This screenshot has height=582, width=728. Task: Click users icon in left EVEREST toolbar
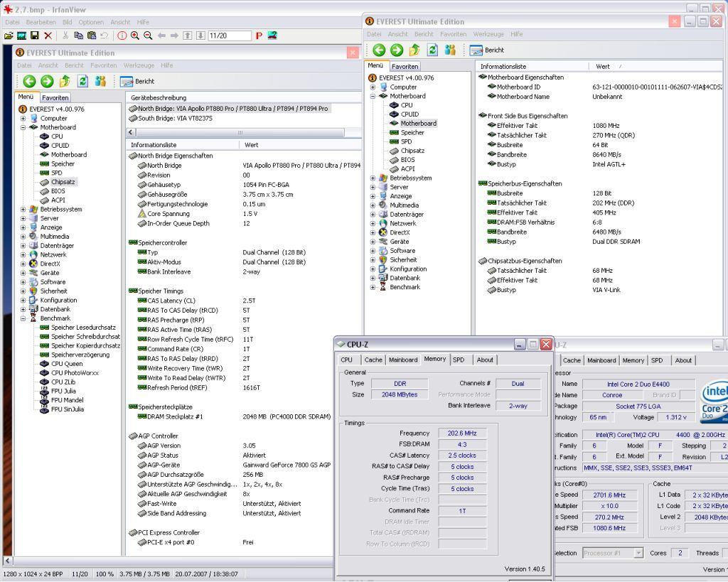click(100, 82)
